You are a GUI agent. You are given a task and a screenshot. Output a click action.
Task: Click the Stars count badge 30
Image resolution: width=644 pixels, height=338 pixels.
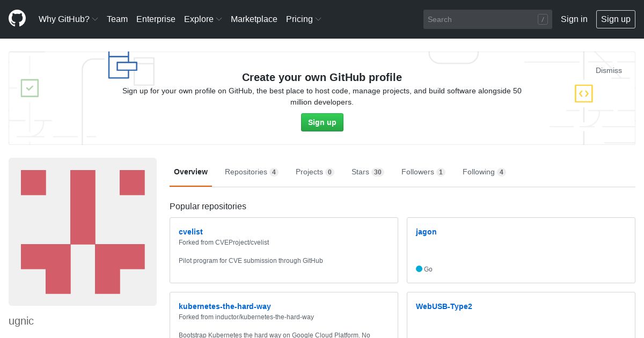coord(378,172)
